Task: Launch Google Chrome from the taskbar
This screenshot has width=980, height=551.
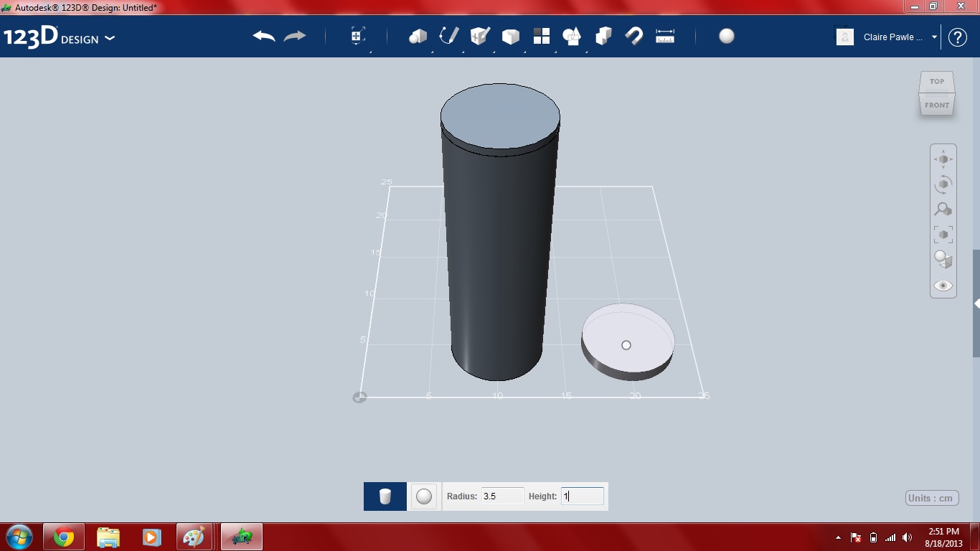Action: point(64,537)
